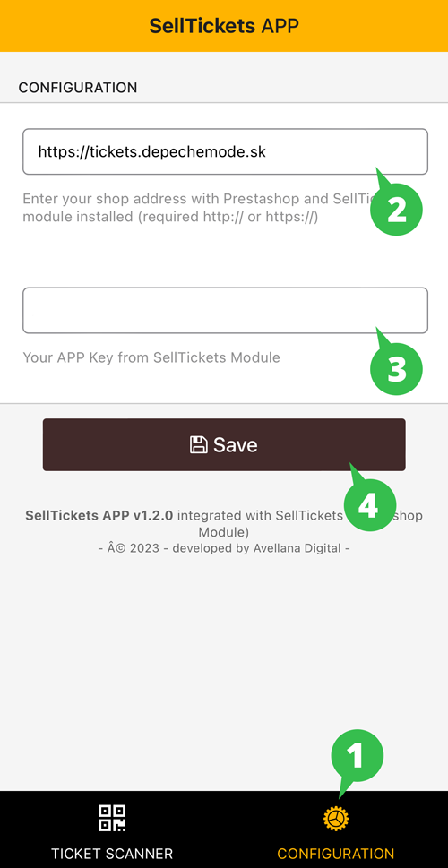Click the APP Key helper label
The image size is (448, 868).
(x=151, y=357)
